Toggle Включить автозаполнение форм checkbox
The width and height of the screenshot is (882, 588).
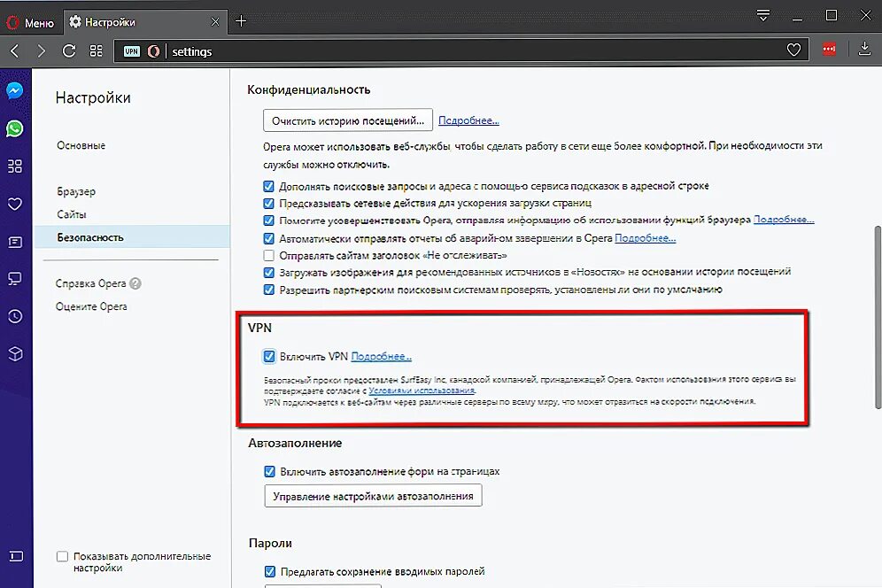[269, 471]
